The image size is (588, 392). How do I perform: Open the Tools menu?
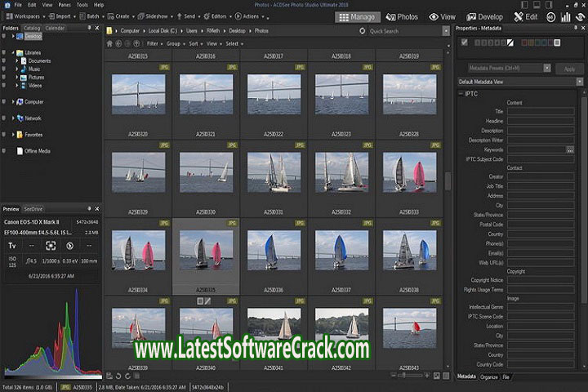point(82,5)
